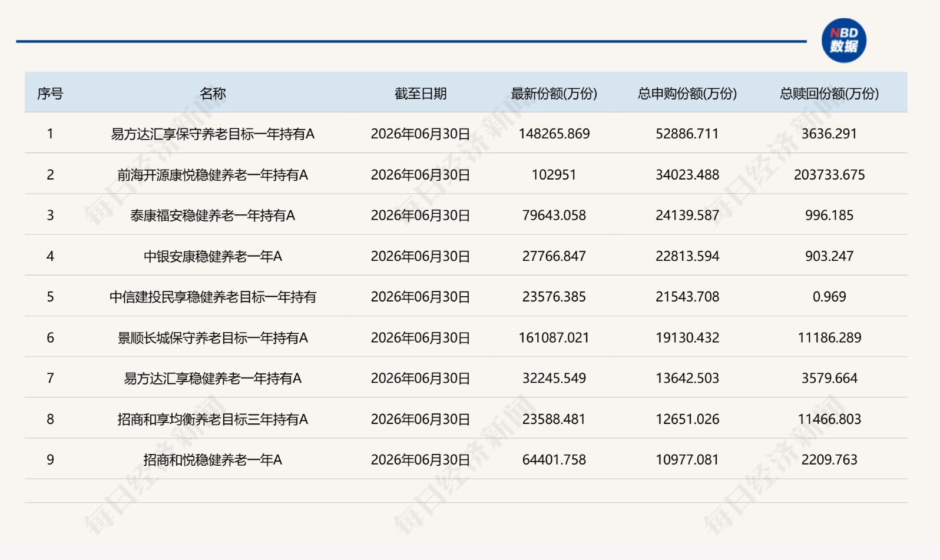940x560 pixels.
Task: Select fund name 前海开源康悦稳健养老一年持有A
Action: click(213, 175)
